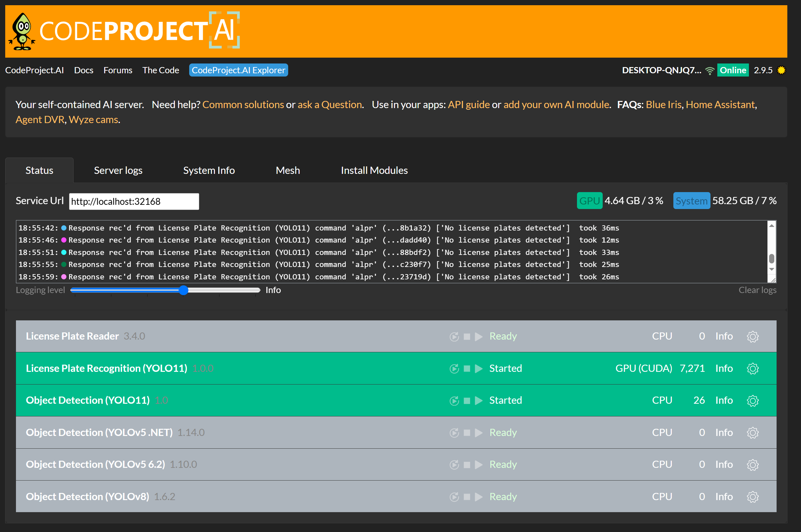801x532 pixels.
Task: Restart Object Detection (YOLOv8) module
Action: (454, 497)
